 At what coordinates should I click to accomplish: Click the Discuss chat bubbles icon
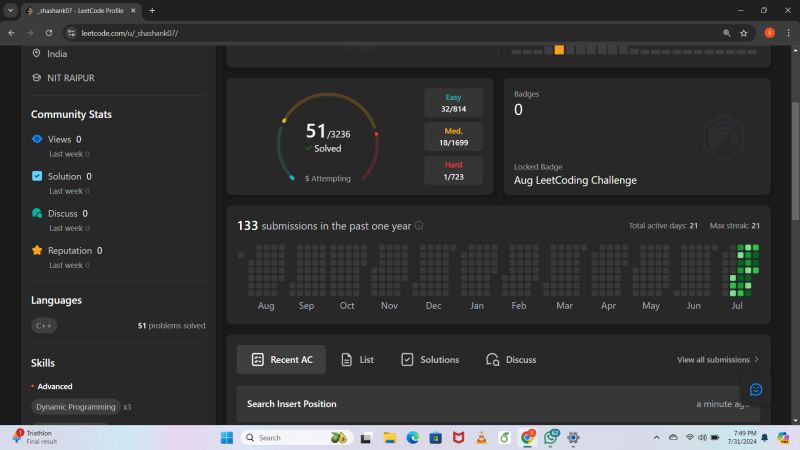[37, 213]
